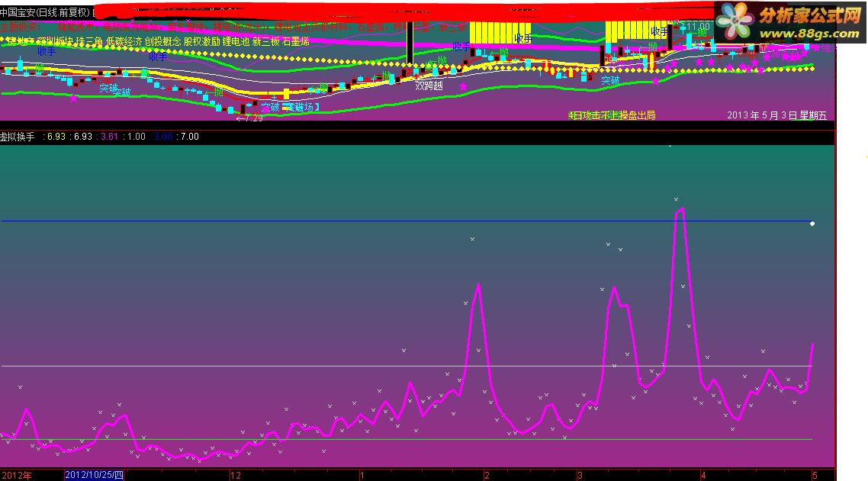Select the 新三板 concept tag
Image resolution: width=868 pixels, height=481 pixels.
click(265, 41)
